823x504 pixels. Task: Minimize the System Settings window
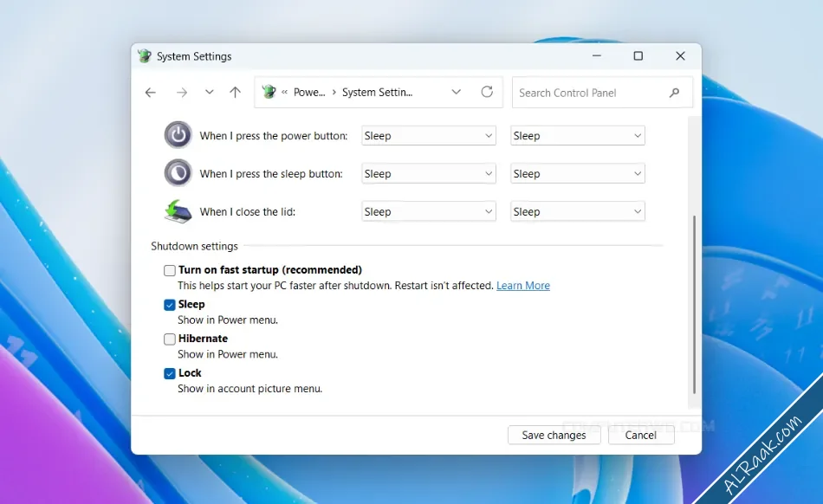597,55
